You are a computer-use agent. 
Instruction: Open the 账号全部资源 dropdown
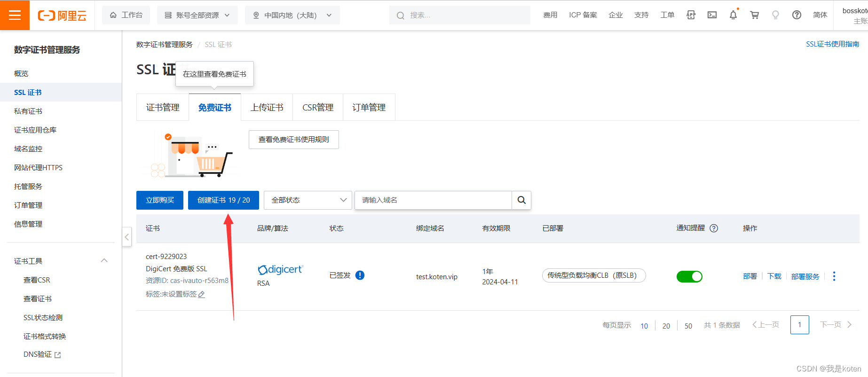click(197, 15)
